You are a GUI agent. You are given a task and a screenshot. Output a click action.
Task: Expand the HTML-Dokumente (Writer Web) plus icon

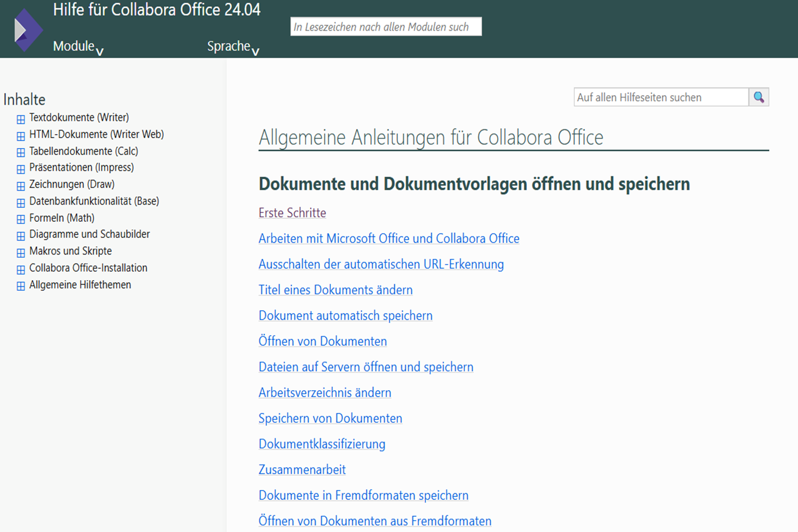(21, 136)
